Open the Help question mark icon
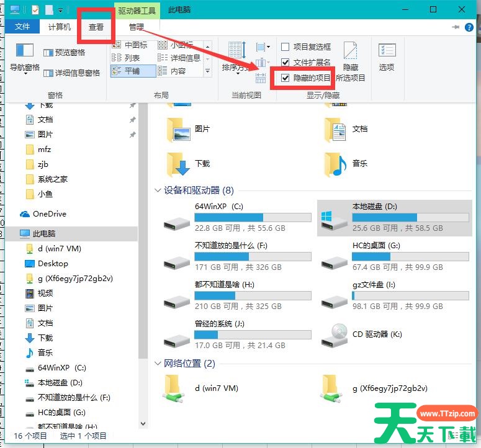 [x=469, y=27]
